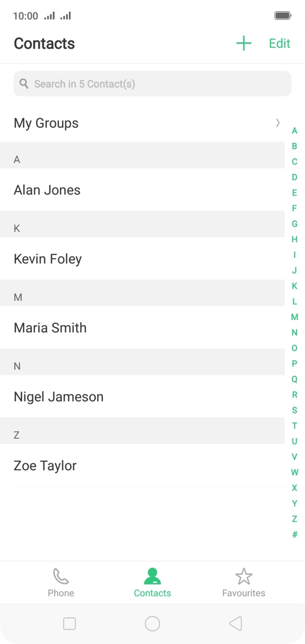
Task: Open recent apps square button
Action: click(x=69, y=624)
